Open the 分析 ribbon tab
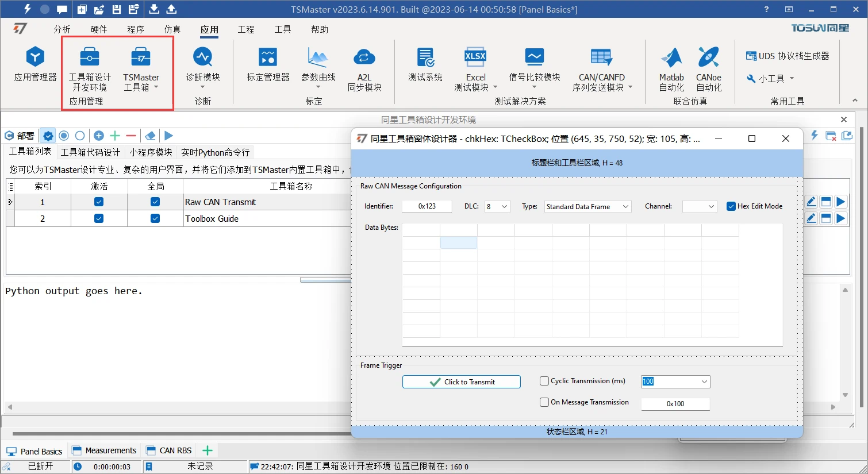Image resolution: width=868 pixels, height=474 pixels. [x=62, y=29]
